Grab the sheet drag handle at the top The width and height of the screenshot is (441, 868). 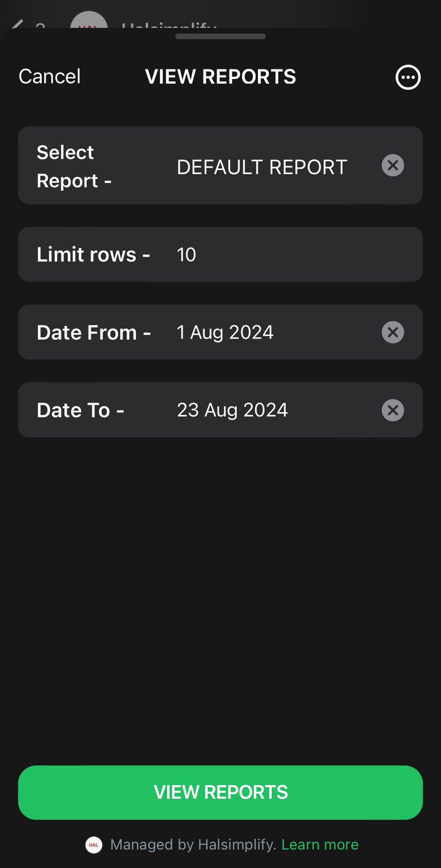[x=220, y=37]
